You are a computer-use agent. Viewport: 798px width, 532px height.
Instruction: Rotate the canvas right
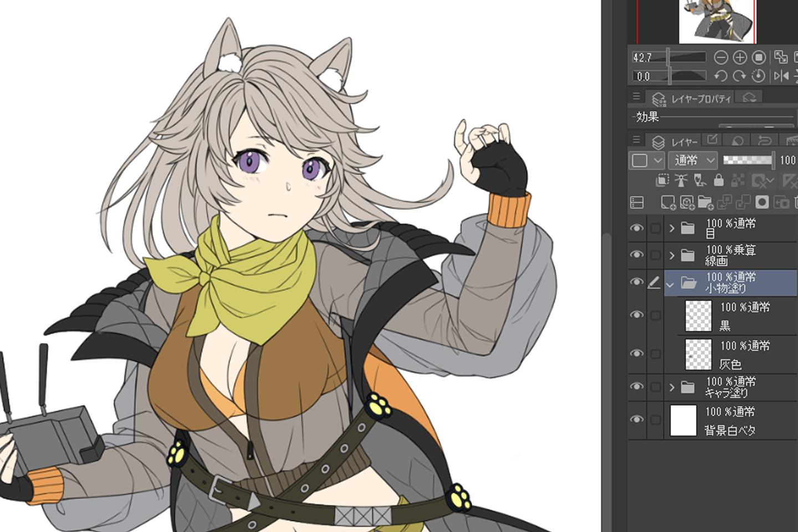click(740, 76)
